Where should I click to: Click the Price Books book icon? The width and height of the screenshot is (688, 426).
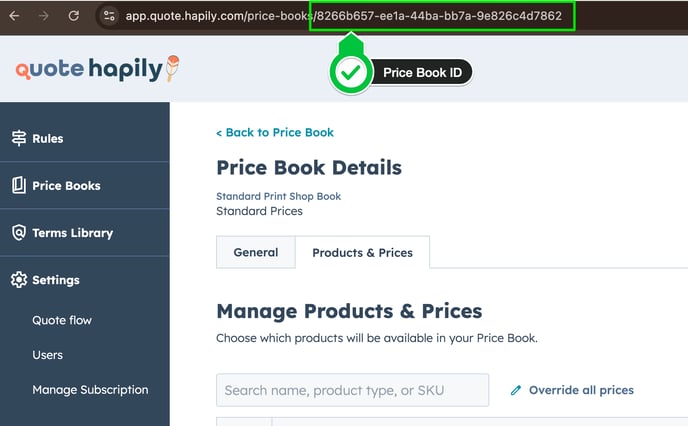click(19, 185)
